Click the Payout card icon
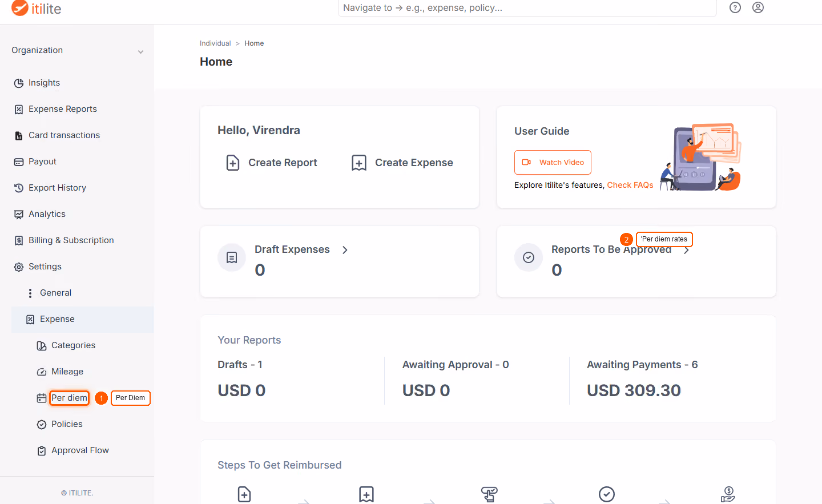The width and height of the screenshot is (822, 504). point(19,162)
